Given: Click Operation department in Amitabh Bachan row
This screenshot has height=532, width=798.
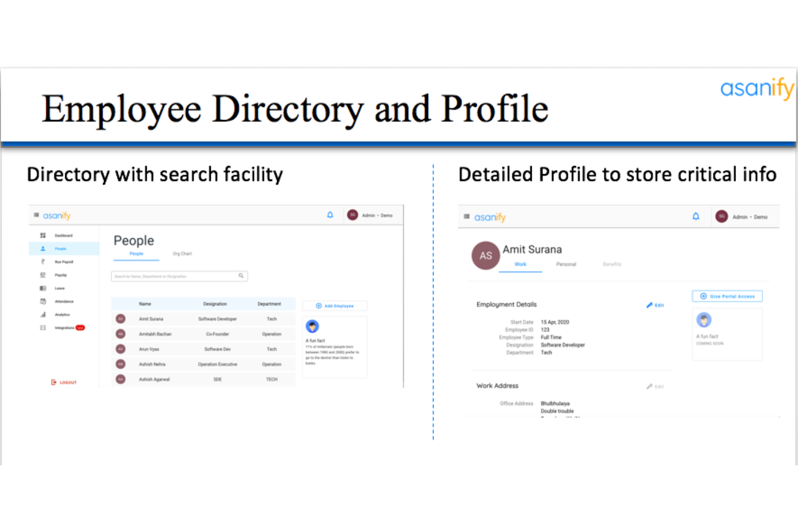Looking at the screenshot, I should tap(272, 334).
